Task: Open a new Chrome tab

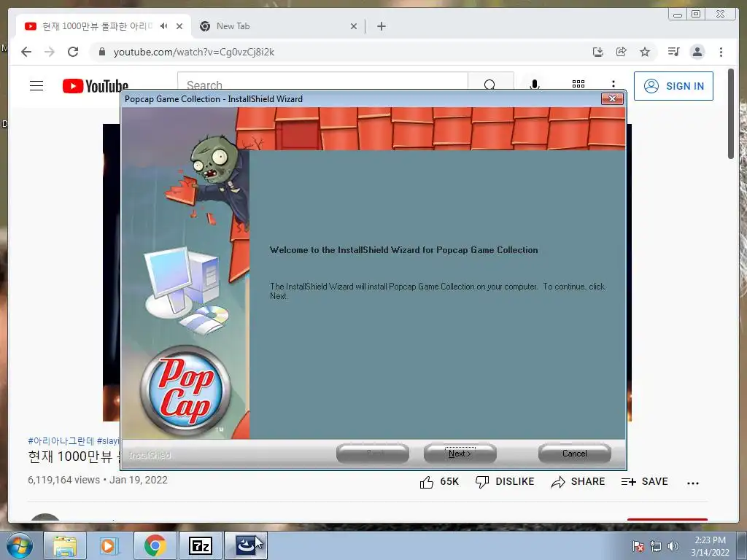Action: pyautogui.click(x=381, y=26)
